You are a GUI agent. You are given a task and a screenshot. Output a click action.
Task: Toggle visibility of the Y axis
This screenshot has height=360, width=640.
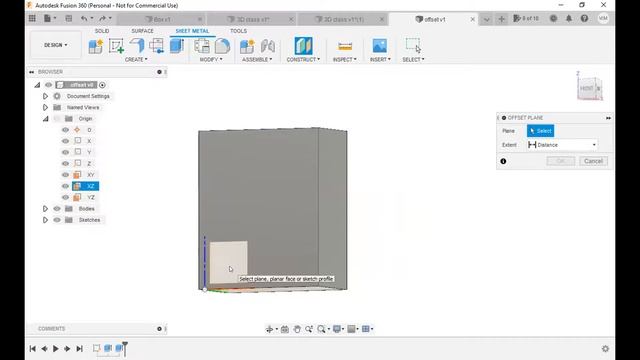(65, 152)
